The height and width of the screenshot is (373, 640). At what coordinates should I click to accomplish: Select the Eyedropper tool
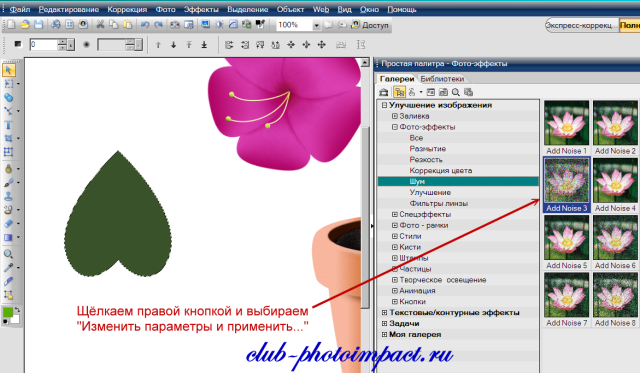(x=8, y=268)
